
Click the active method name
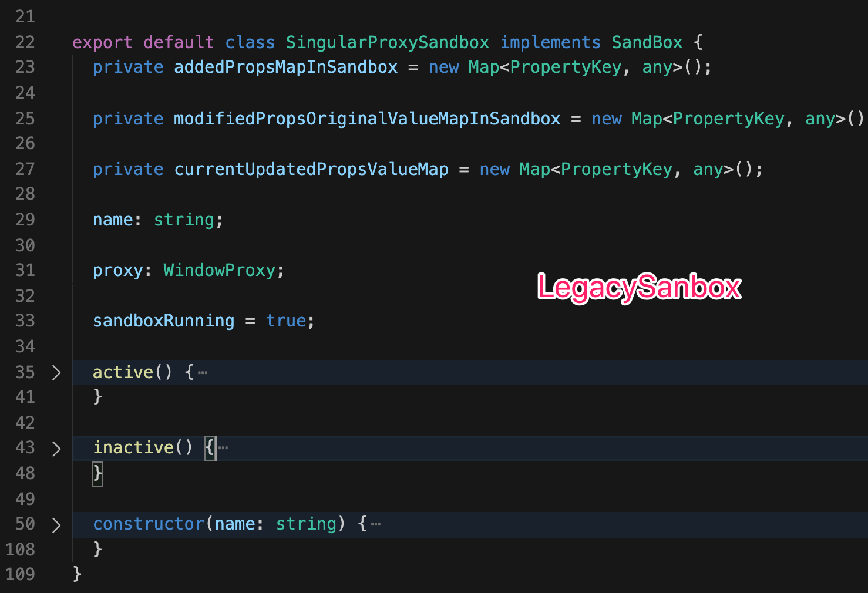point(123,372)
